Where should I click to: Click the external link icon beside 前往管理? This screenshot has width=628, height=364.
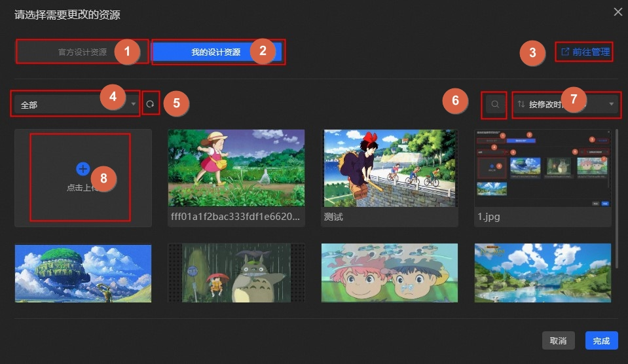565,52
